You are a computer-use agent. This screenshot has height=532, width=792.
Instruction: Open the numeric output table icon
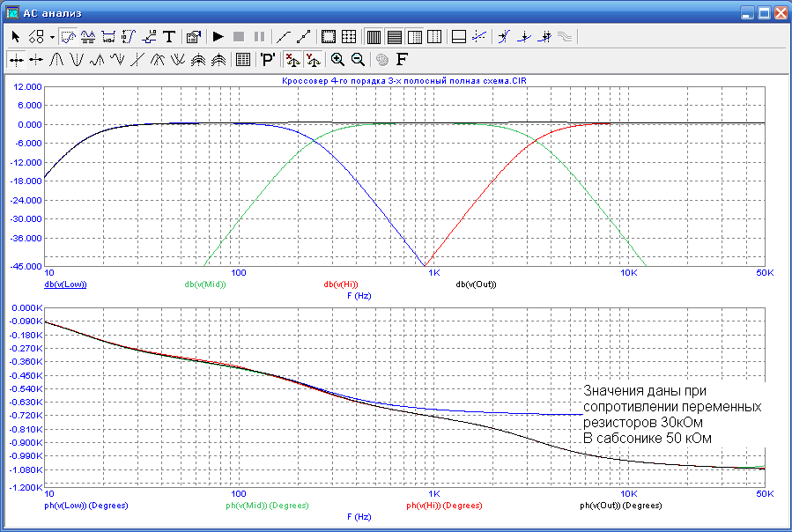click(242, 60)
